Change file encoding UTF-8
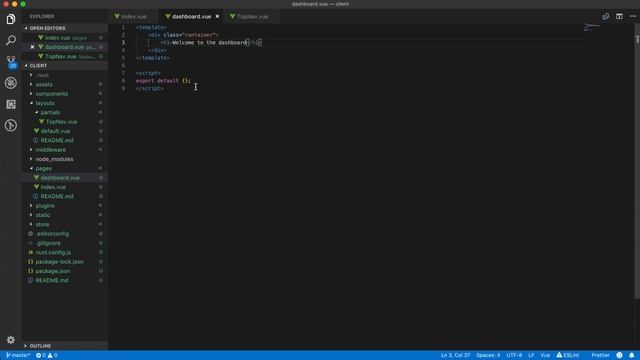 click(x=514, y=355)
